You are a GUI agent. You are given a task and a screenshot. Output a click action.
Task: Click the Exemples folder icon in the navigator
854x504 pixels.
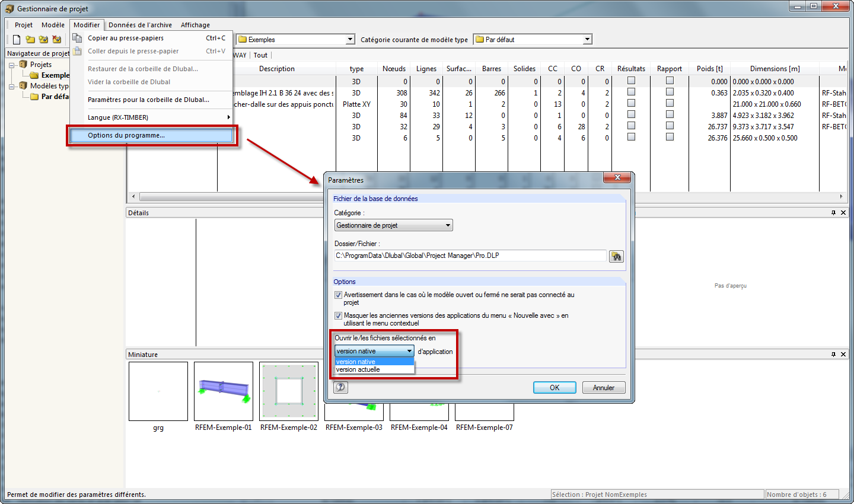click(x=33, y=75)
